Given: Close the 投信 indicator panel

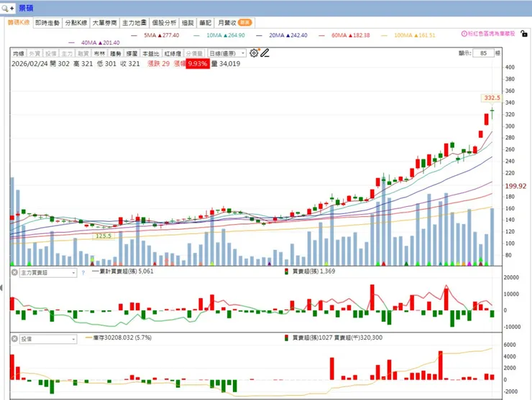Looking at the screenshot, I should tap(14, 339).
